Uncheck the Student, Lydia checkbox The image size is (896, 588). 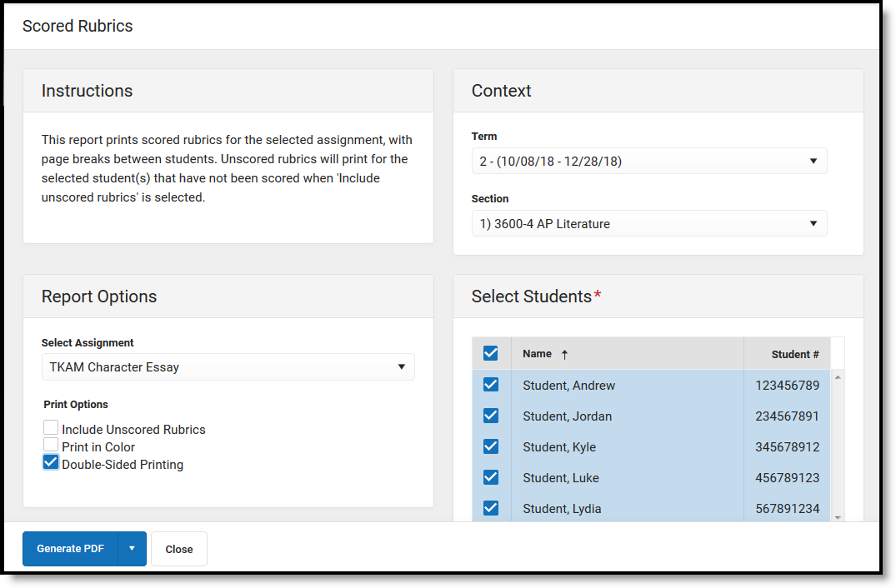[x=491, y=508]
